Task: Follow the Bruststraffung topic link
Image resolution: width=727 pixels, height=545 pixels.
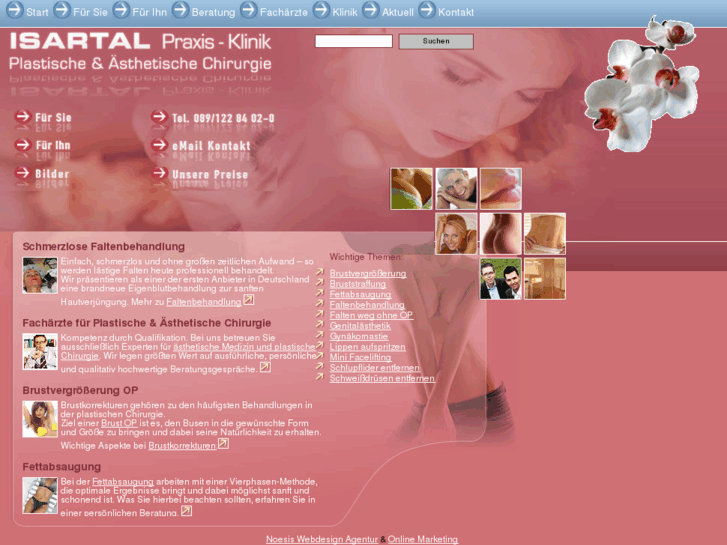Action: (x=357, y=284)
